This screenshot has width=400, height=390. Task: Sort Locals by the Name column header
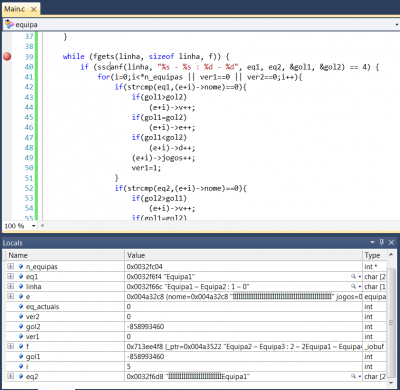click(x=65, y=255)
